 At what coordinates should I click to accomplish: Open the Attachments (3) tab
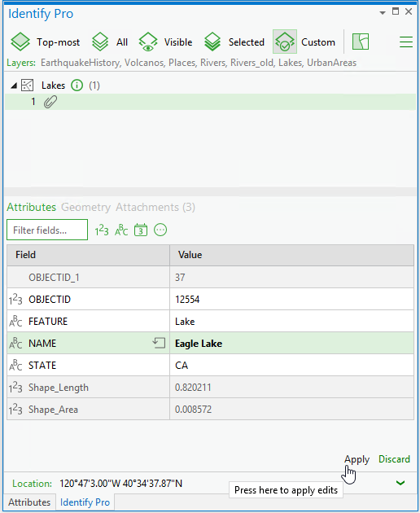[x=155, y=207]
